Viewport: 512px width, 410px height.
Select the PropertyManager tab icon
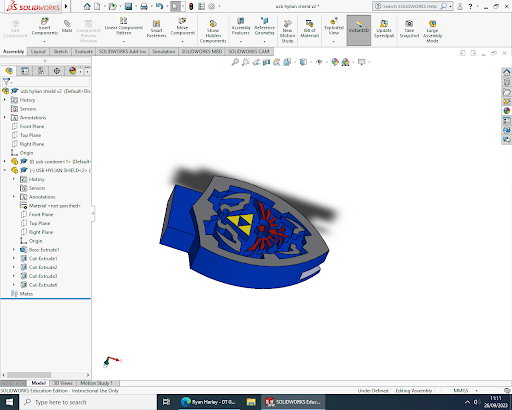[x=25, y=71]
